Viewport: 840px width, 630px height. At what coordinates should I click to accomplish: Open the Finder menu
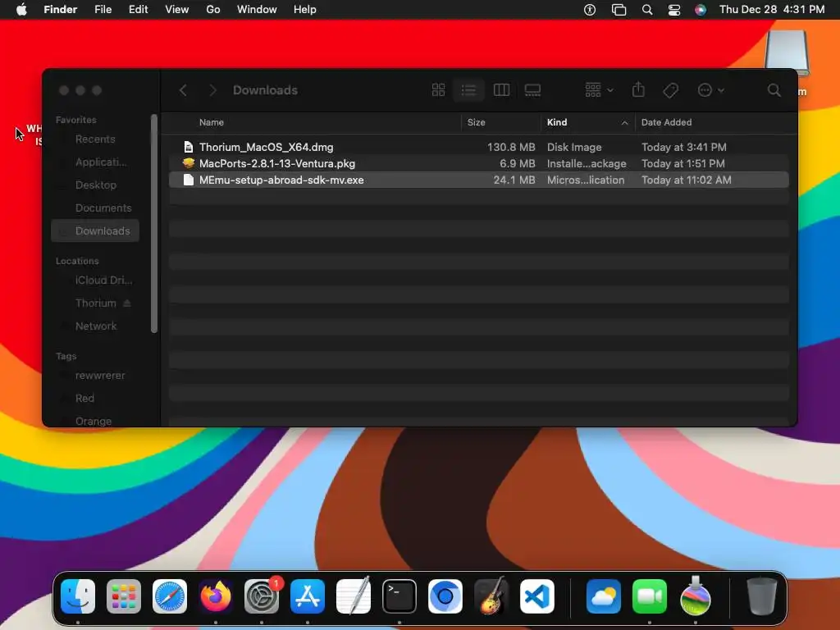(61, 10)
